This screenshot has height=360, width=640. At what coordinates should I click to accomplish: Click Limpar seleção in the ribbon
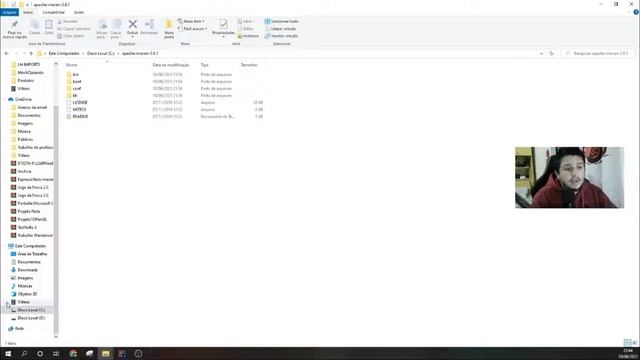click(280, 29)
